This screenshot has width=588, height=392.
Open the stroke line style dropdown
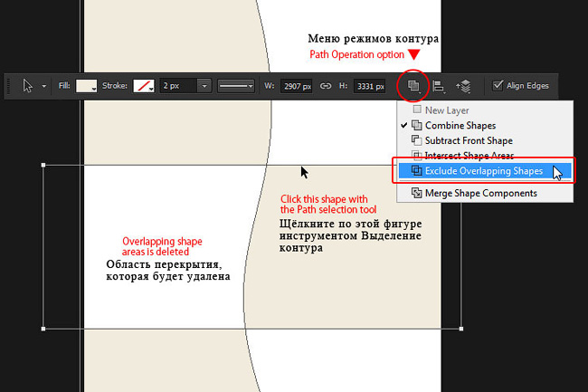(236, 86)
